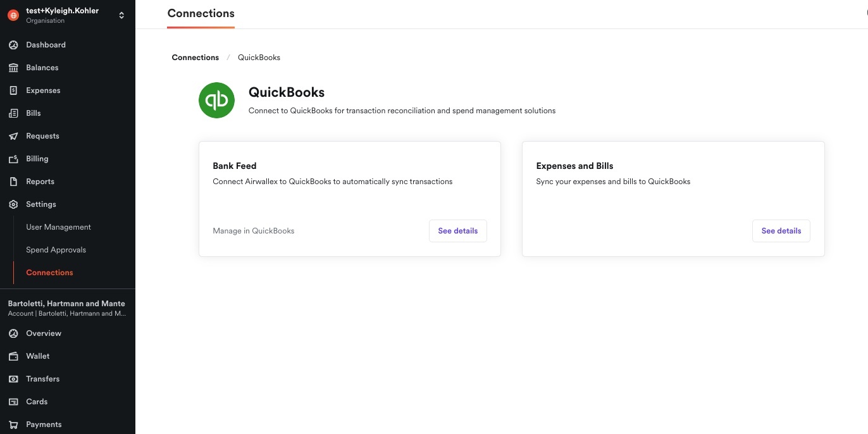Viewport: 868px width, 434px height.
Task: Click the QuickBooks reconciliation description line
Action: 402,111
